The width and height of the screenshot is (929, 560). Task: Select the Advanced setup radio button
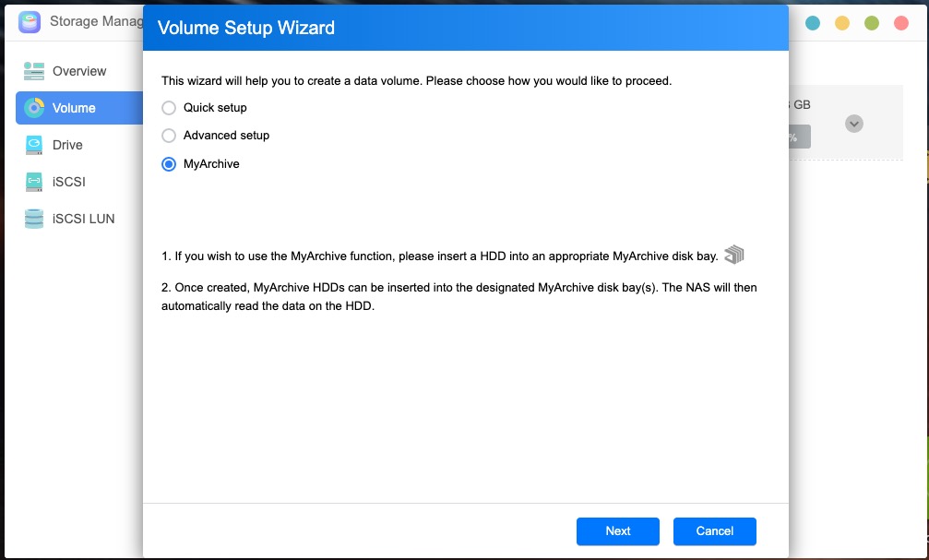click(x=169, y=136)
